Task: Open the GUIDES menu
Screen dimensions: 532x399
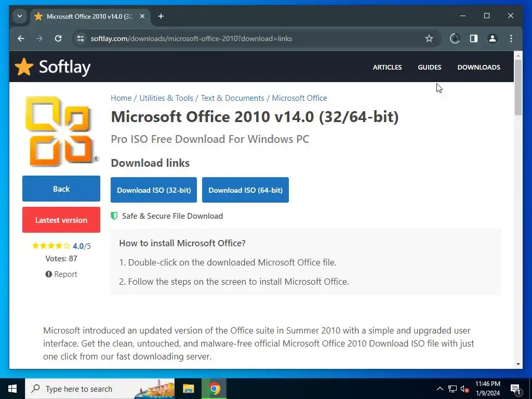Action: click(x=430, y=67)
